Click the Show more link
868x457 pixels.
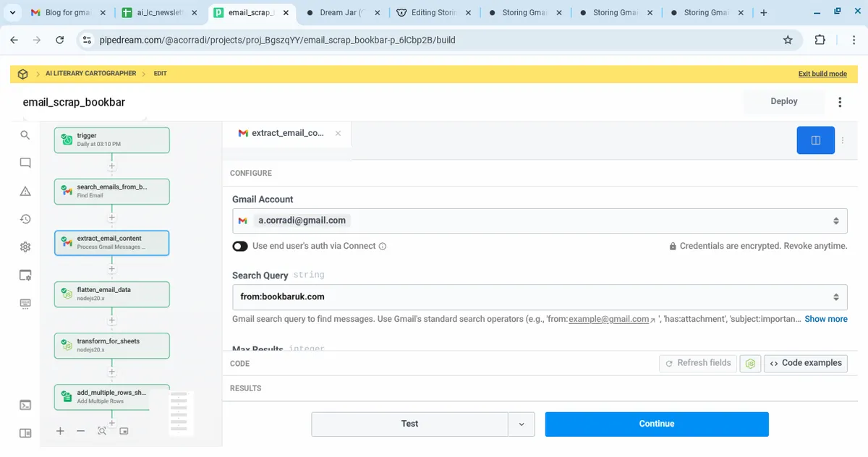(x=825, y=319)
